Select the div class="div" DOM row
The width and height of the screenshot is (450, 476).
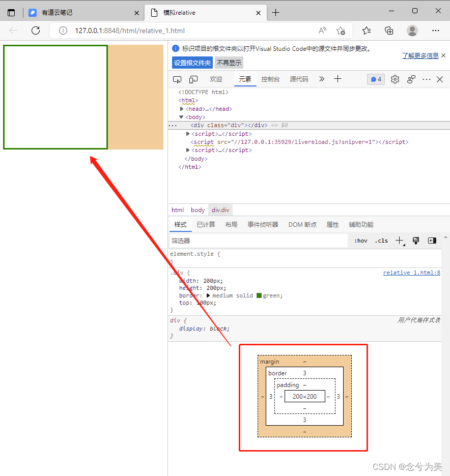(x=308, y=126)
